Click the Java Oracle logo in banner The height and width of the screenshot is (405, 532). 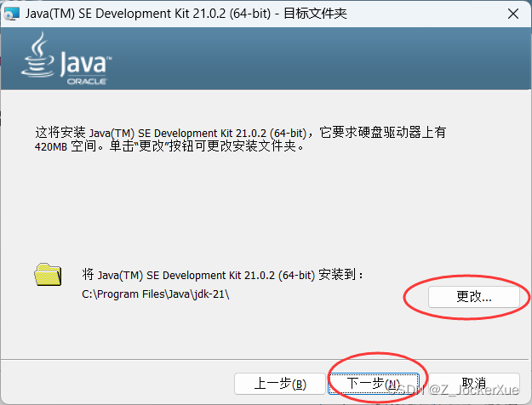pos(66,59)
